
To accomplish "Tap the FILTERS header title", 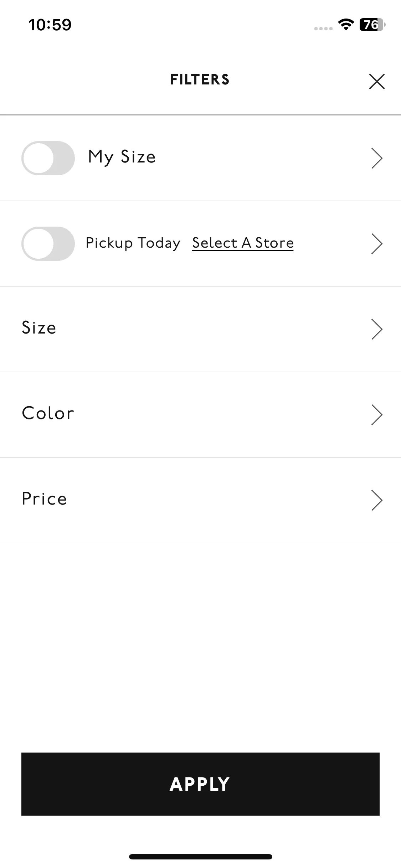I will point(200,79).
